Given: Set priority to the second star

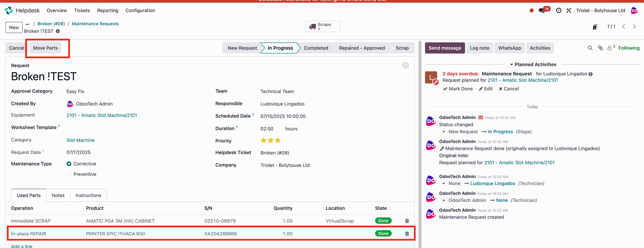Looking at the screenshot, I should pyautogui.click(x=271, y=140).
